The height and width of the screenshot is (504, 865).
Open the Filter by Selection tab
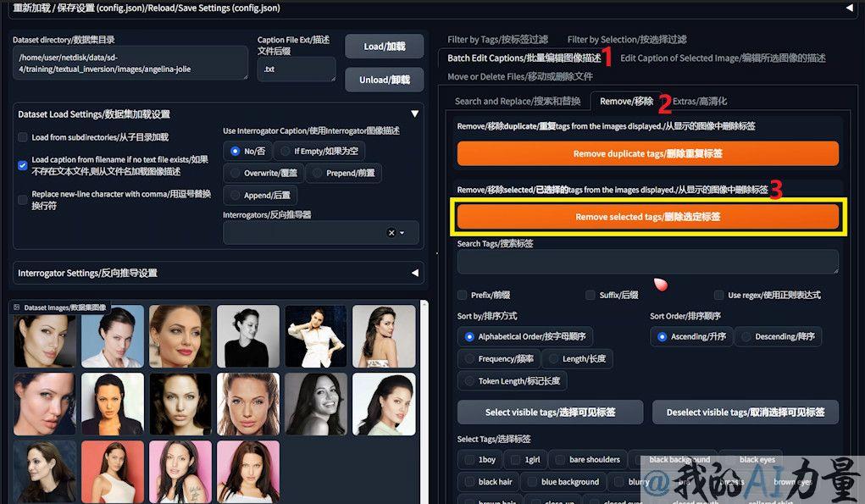pos(627,39)
